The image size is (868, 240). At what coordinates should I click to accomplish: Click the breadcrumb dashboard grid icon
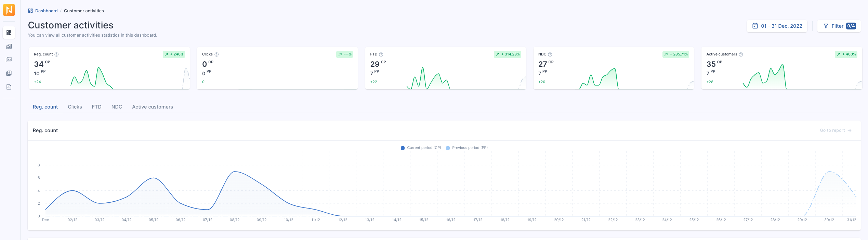pyautogui.click(x=30, y=11)
